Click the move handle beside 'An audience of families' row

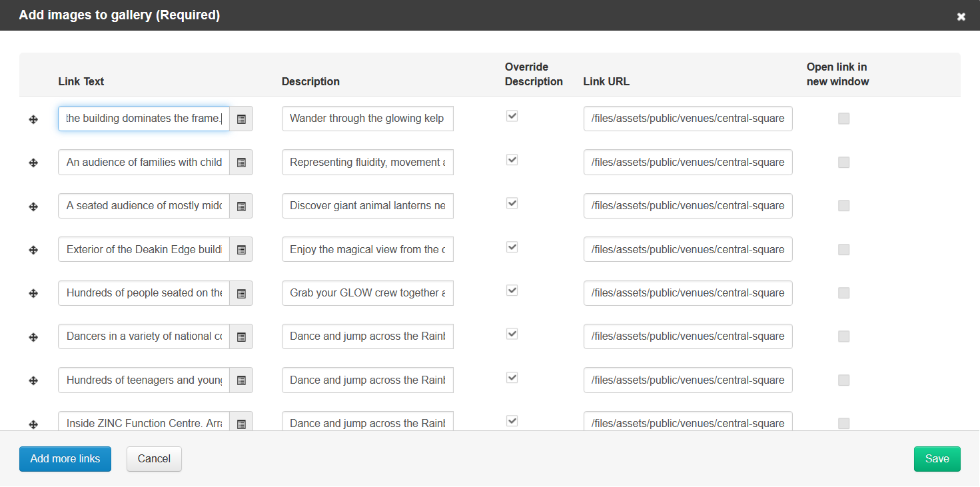click(x=33, y=163)
